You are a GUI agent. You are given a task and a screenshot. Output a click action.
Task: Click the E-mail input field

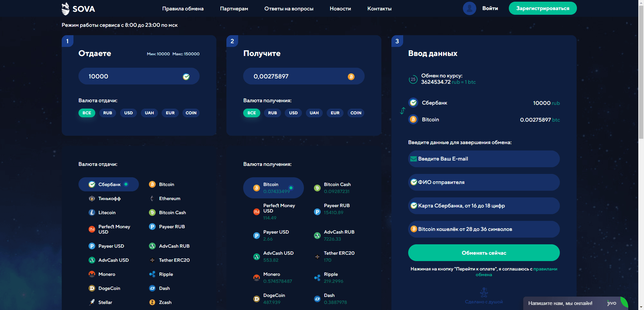click(484, 159)
